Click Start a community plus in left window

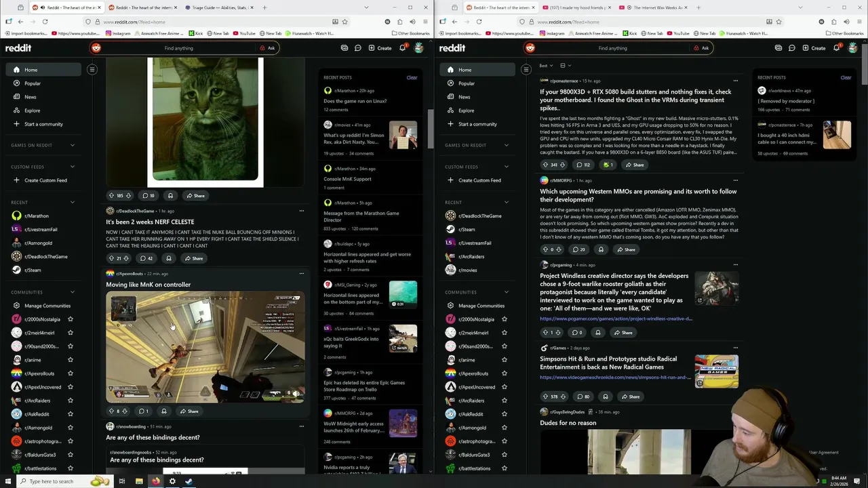17,124
